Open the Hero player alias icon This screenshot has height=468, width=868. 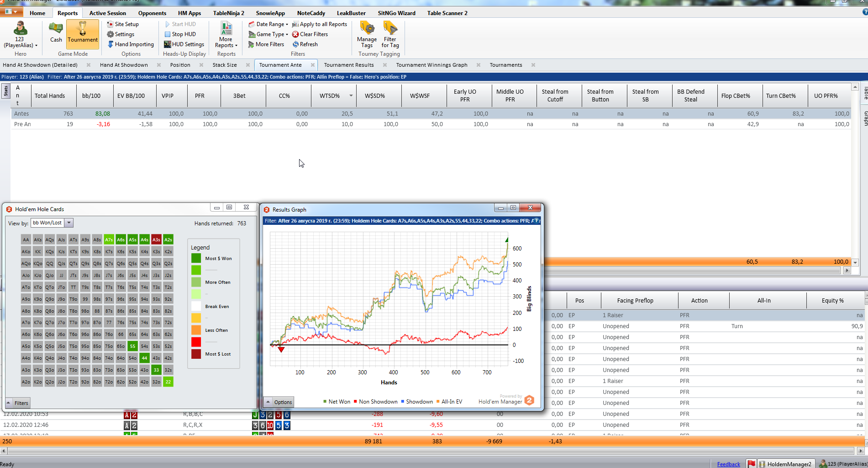click(x=20, y=28)
